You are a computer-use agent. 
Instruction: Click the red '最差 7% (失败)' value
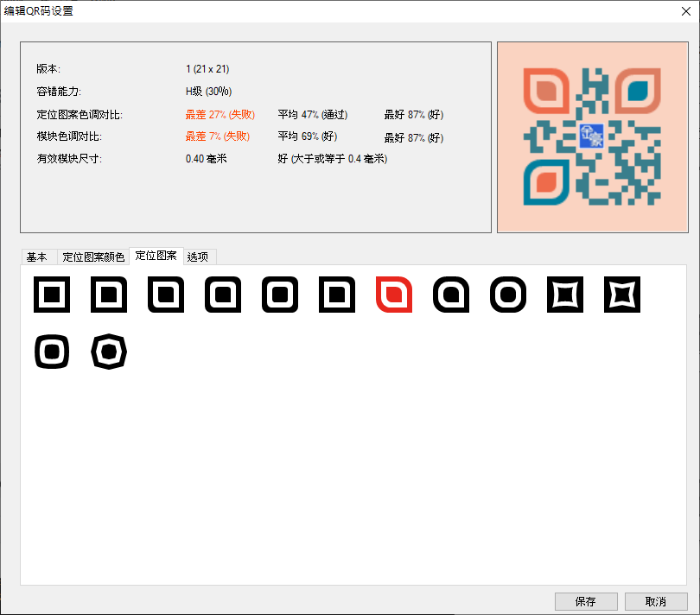pyautogui.click(x=218, y=136)
